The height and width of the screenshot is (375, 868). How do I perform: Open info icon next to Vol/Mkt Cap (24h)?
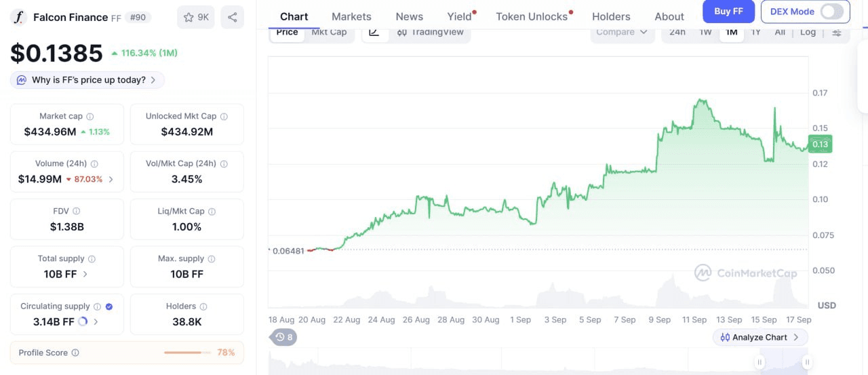(x=224, y=164)
